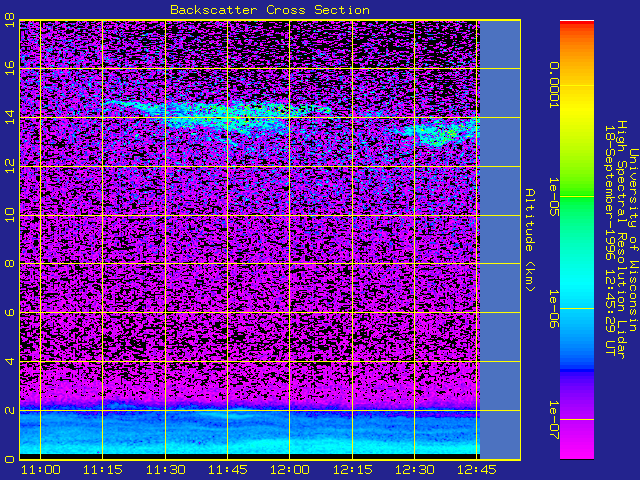Click the 0.0001 colorbar label
Screen dimensions: 640x480
pyautogui.click(x=554, y=85)
